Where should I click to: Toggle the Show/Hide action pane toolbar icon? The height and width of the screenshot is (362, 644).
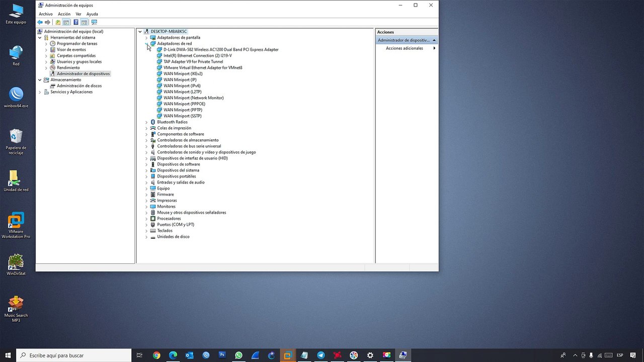click(x=84, y=22)
